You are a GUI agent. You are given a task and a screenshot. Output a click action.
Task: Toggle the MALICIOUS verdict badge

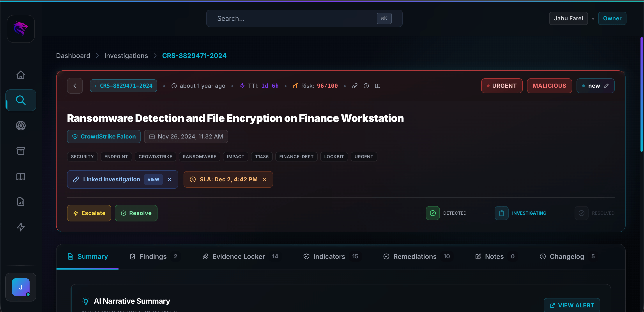coord(549,86)
